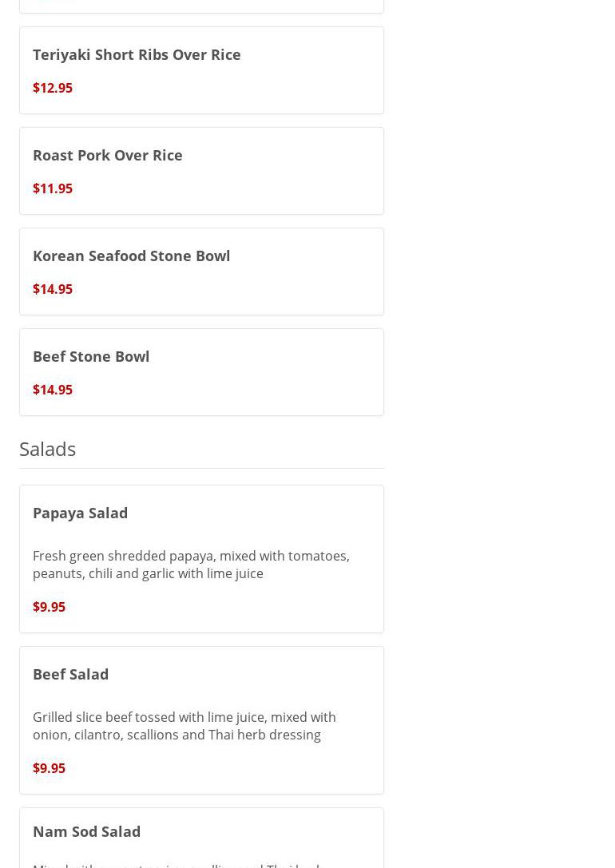Click the $12.95 price of Teriyaki Short Ribs
The height and width of the screenshot is (868, 615).
(53, 88)
